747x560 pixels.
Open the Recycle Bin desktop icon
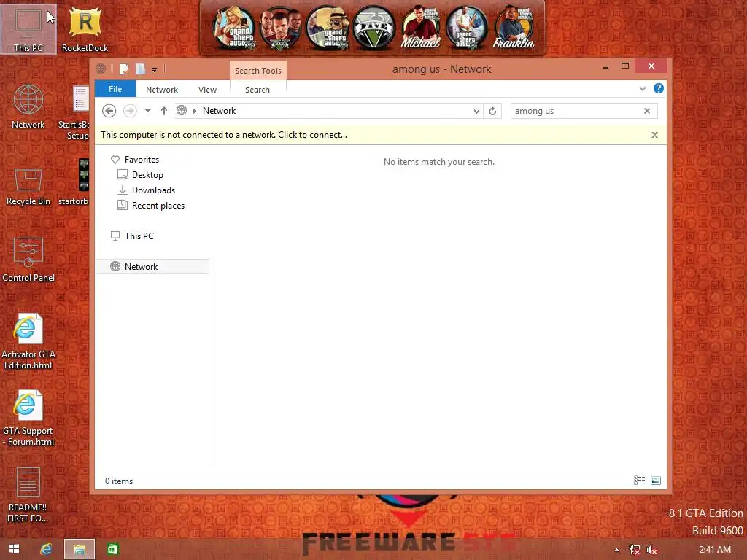28,187
